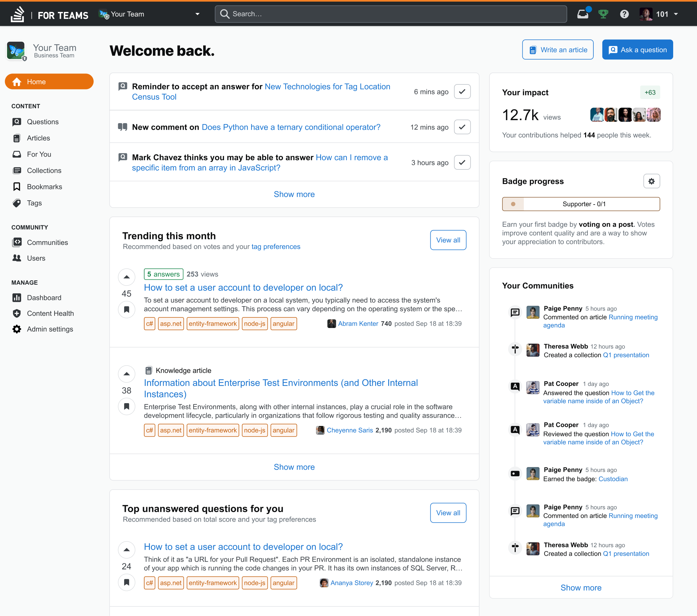View all Top unanswered questions

[x=448, y=513]
